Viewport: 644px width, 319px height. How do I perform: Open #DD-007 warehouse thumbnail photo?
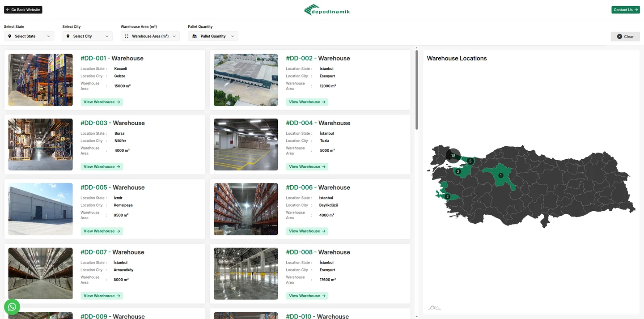pyautogui.click(x=41, y=274)
